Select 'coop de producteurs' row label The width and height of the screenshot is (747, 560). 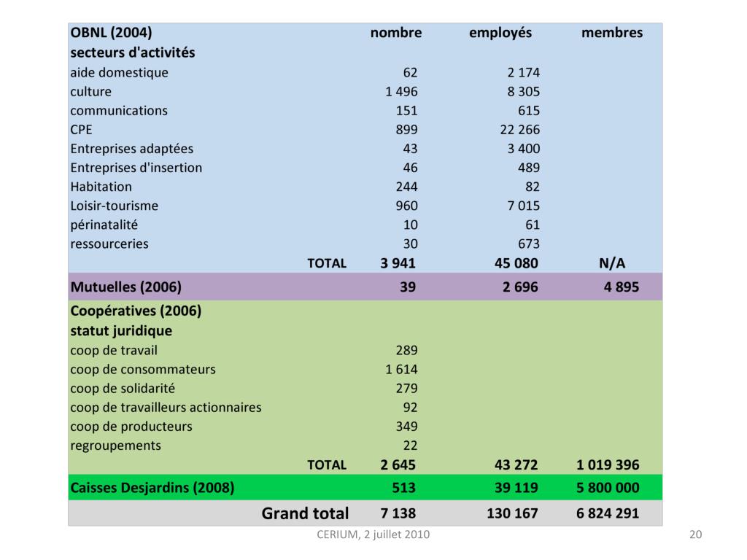[x=131, y=427]
